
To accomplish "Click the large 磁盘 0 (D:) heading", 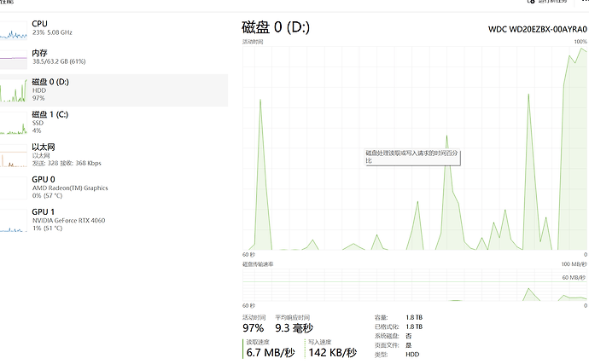I will pos(276,27).
